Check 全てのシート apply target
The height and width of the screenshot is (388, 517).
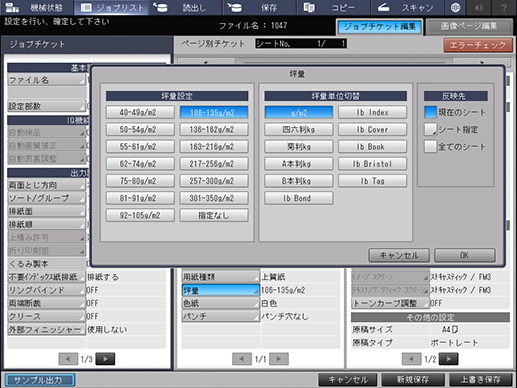[x=430, y=147]
